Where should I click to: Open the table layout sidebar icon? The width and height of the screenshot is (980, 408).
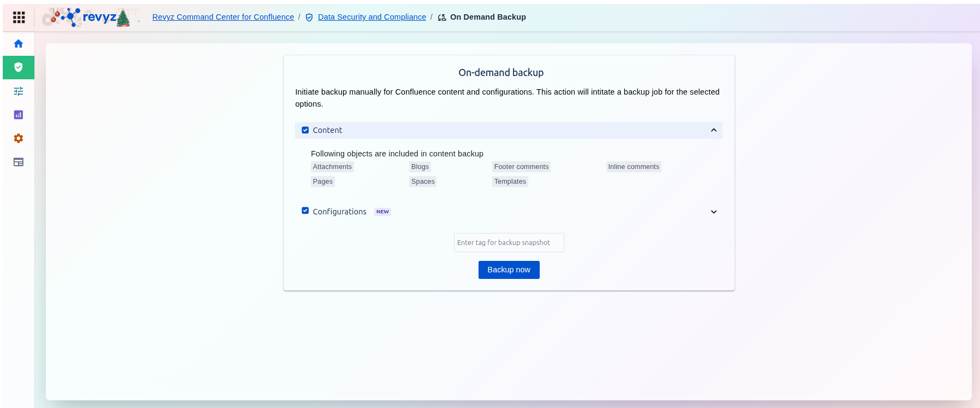pyautogui.click(x=19, y=162)
